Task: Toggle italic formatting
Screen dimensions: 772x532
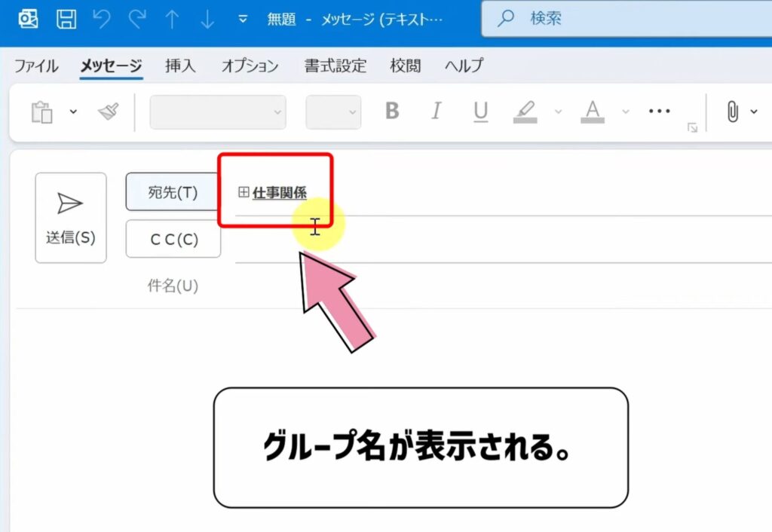Action: click(436, 111)
